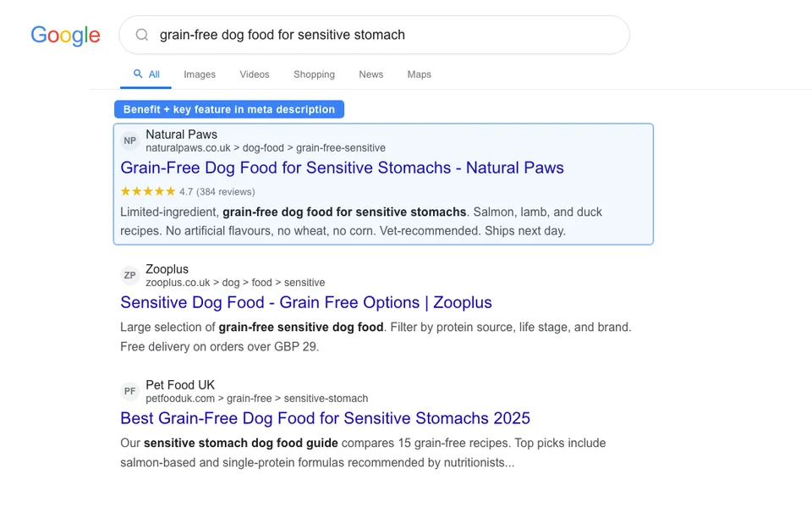The width and height of the screenshot is (812, 524).
Task: Open the Natural Paws grain-free dog food result
Action: pos(342,168)
